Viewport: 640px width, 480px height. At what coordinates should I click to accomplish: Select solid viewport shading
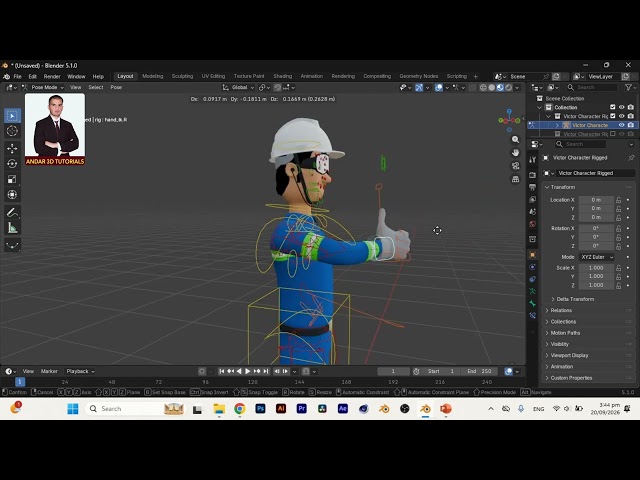click(x=492, y=87)
